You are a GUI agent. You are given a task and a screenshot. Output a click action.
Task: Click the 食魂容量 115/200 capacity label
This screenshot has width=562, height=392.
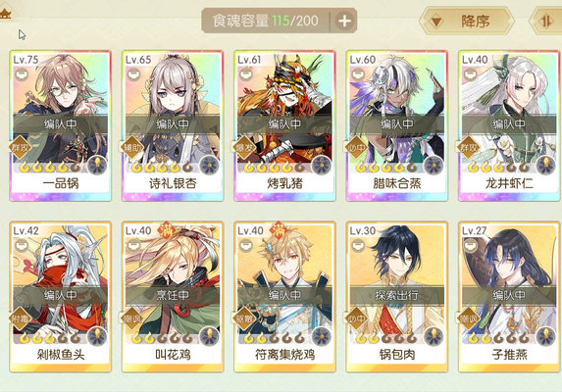265,21
